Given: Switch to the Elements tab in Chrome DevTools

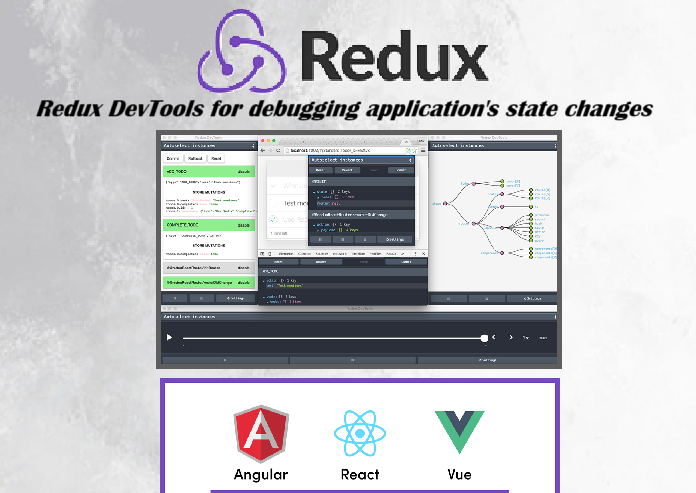Looking at the screenshot, I should [285, 254].
